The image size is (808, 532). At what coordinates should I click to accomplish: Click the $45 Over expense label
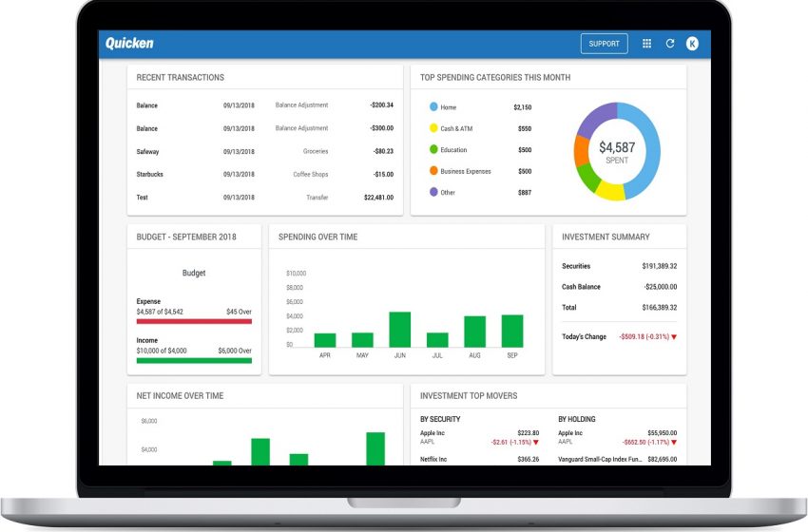click(240, 312)
